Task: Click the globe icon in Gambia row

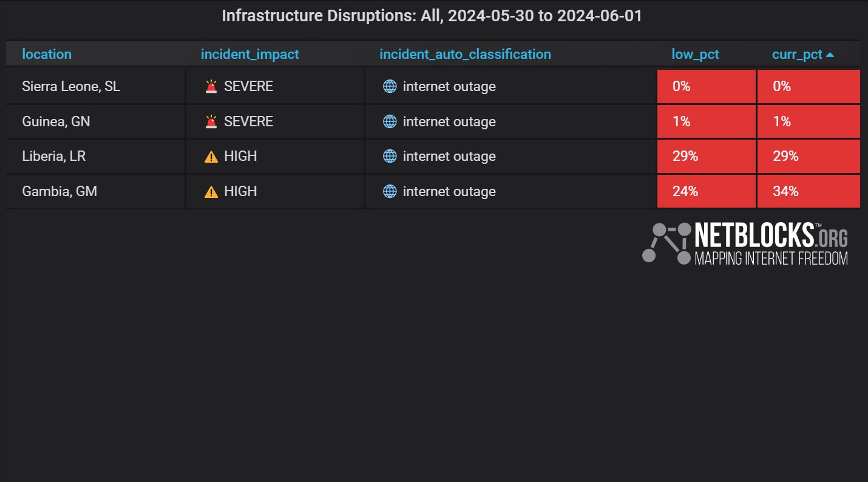Action: tap(390, 191)
